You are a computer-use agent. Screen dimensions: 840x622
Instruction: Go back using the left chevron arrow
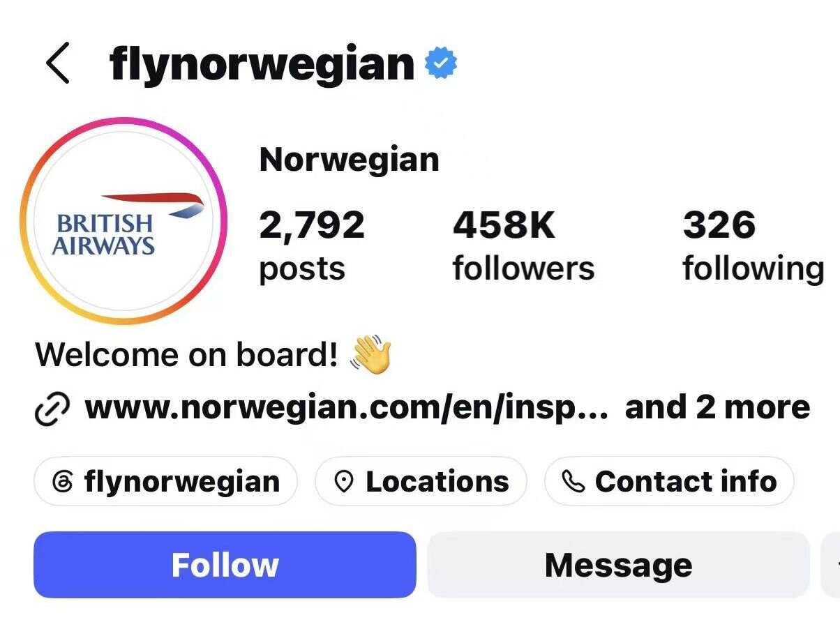pos(57,63)
